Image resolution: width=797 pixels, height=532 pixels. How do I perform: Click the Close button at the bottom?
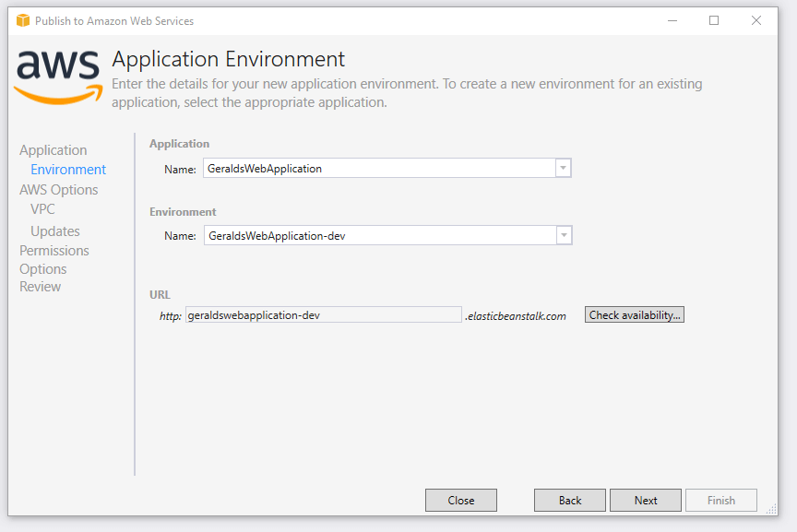[461, 501]
